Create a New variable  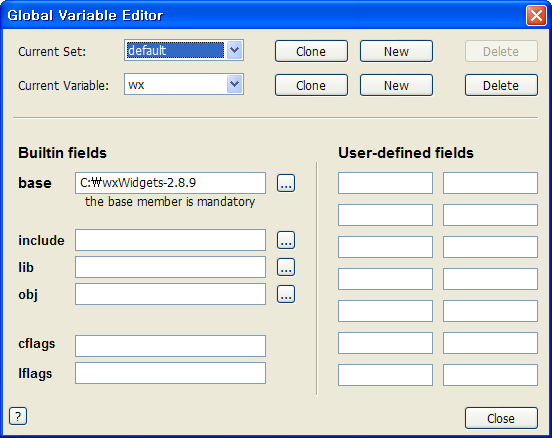click(x=396, y=85)
